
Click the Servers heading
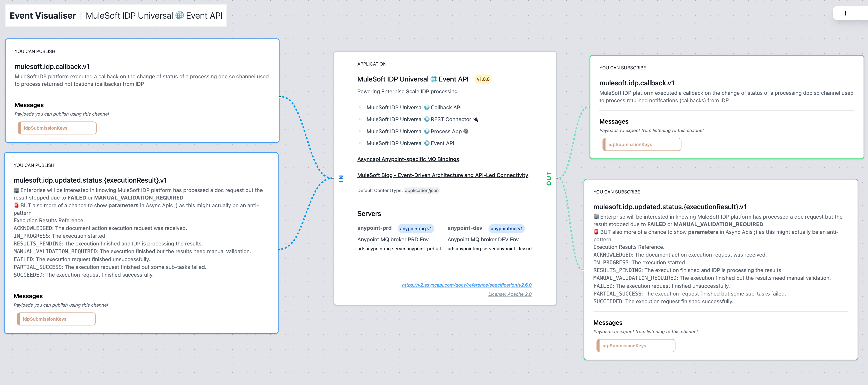tap(369, 214)
